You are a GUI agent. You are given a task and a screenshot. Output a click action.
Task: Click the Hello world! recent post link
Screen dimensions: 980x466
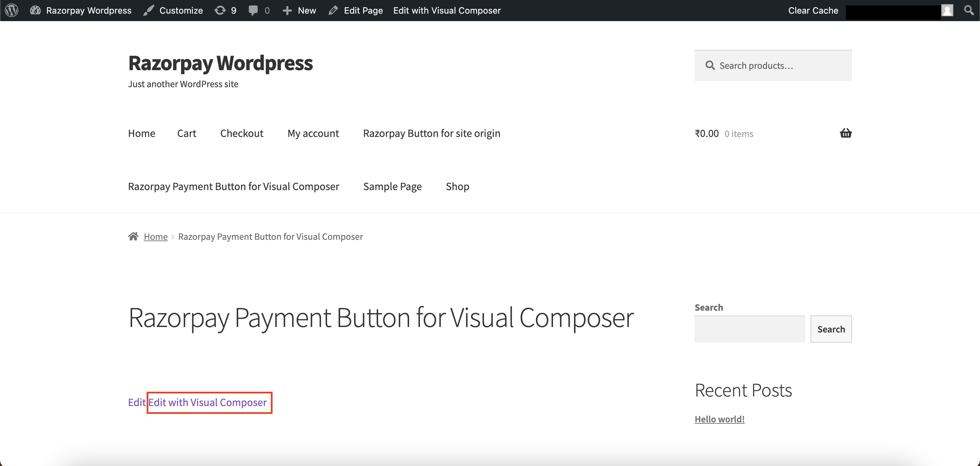719,418
